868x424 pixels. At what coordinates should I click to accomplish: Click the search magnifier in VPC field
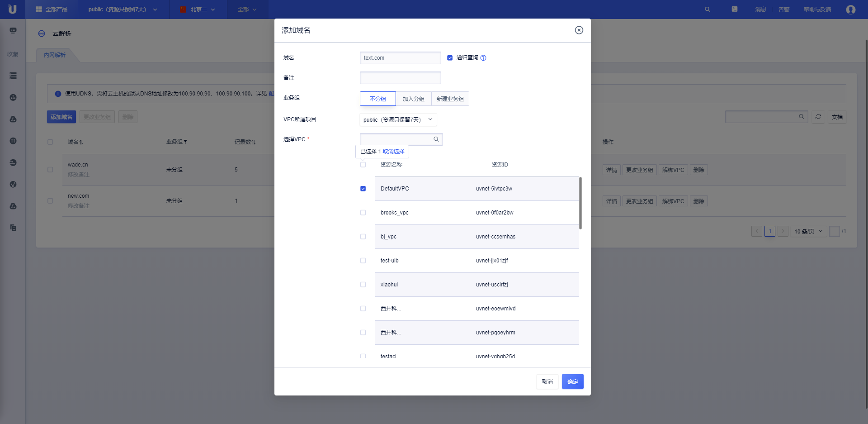click(x=436, y=139)
